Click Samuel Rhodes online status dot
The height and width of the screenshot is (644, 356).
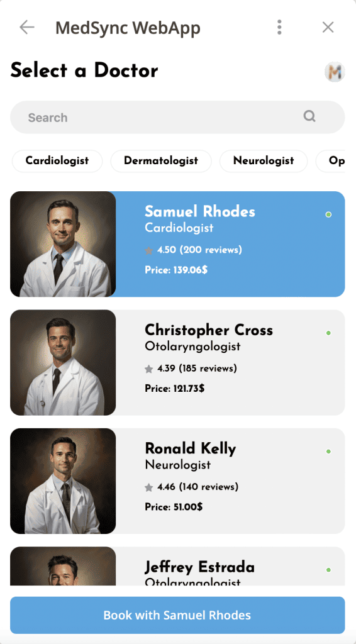click(x=328, y=214)
